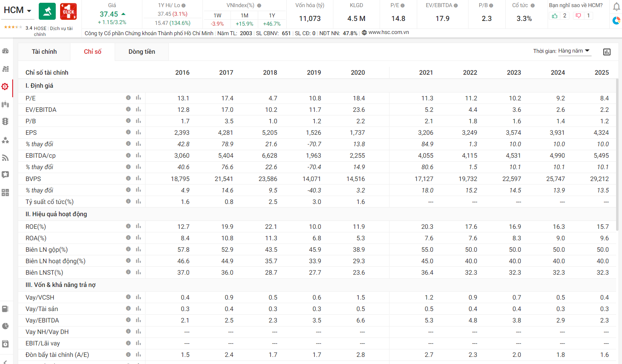Switch to the Dòng tiền tab
The width and height of the screenshot is (622, 364).
[142, 52]
